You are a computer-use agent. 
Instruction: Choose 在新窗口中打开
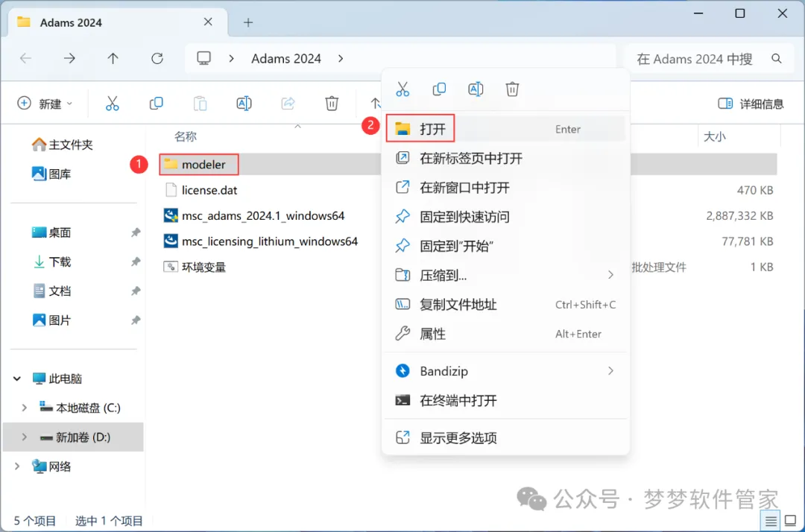tap(505, 187)
